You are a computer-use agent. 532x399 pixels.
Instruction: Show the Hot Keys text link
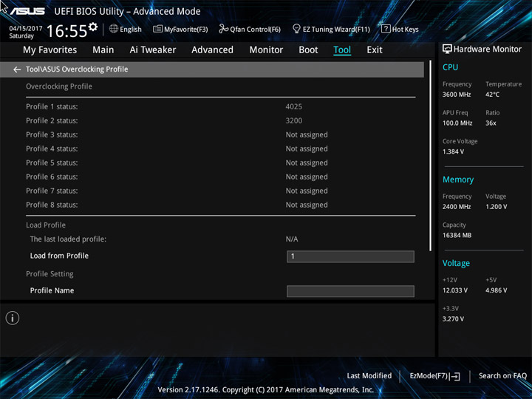click(405, 29)
